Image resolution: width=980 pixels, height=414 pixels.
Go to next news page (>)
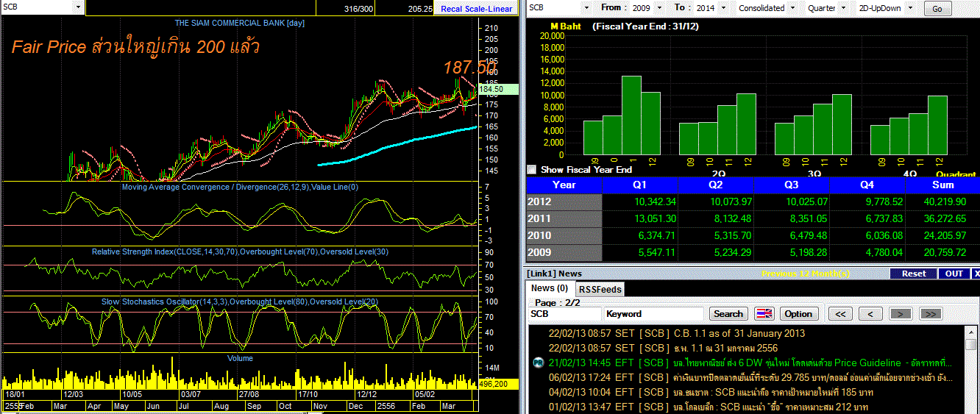tap(901, 314)
